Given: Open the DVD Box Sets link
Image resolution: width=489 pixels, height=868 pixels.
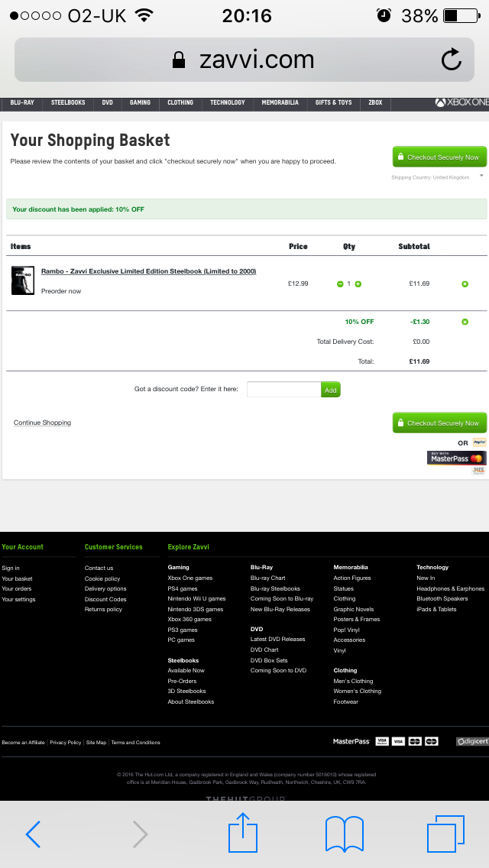Looking at the screenshot, I should pos(269,660).
